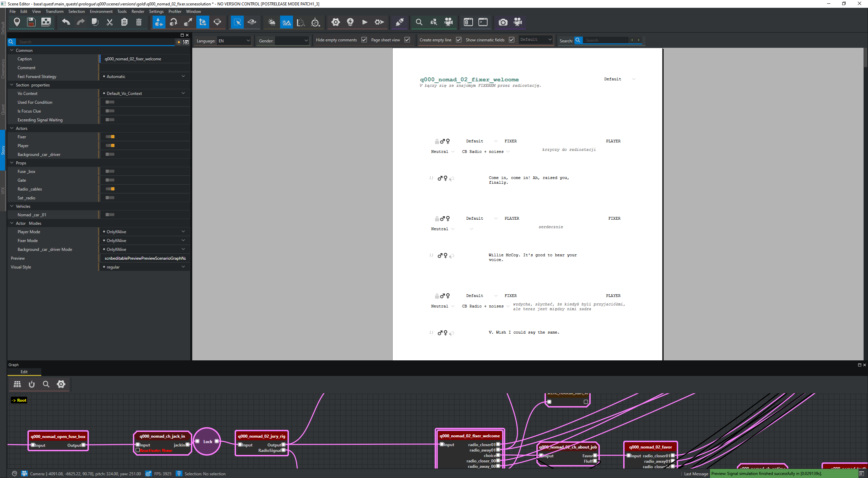This screenshot has height=478, width=868.
Task: Click the scissors cut icon
Action: click(110, 22)
